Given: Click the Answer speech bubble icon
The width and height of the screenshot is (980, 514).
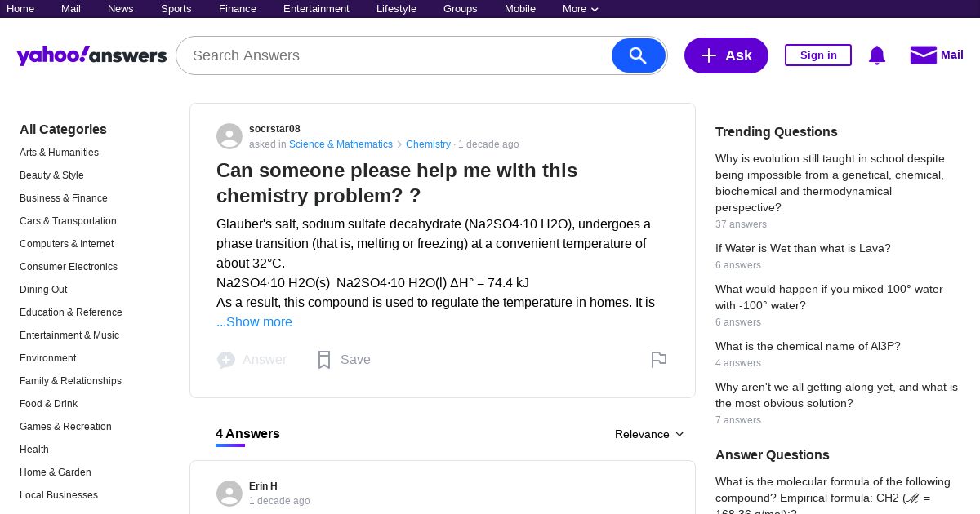Looking at the screenshot, I should 226,360.
